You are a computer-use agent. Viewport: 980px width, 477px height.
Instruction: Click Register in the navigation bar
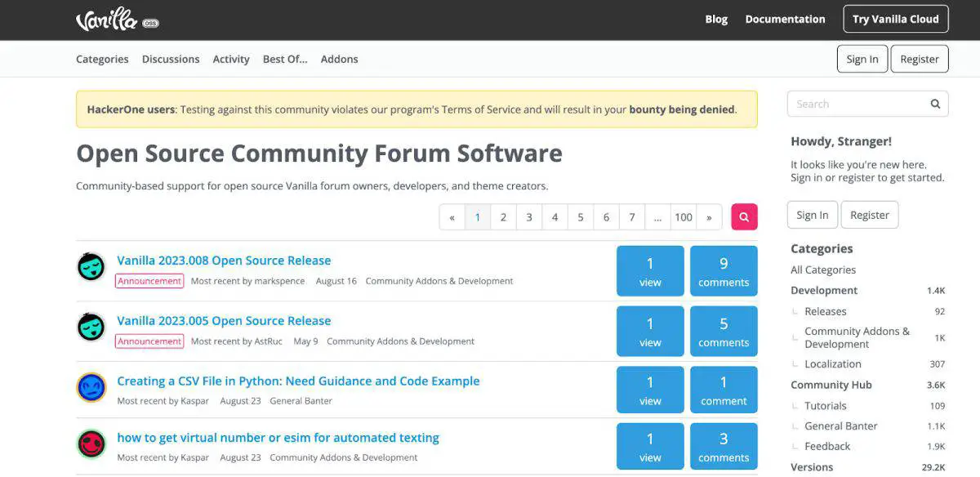(x=920, y=59)
